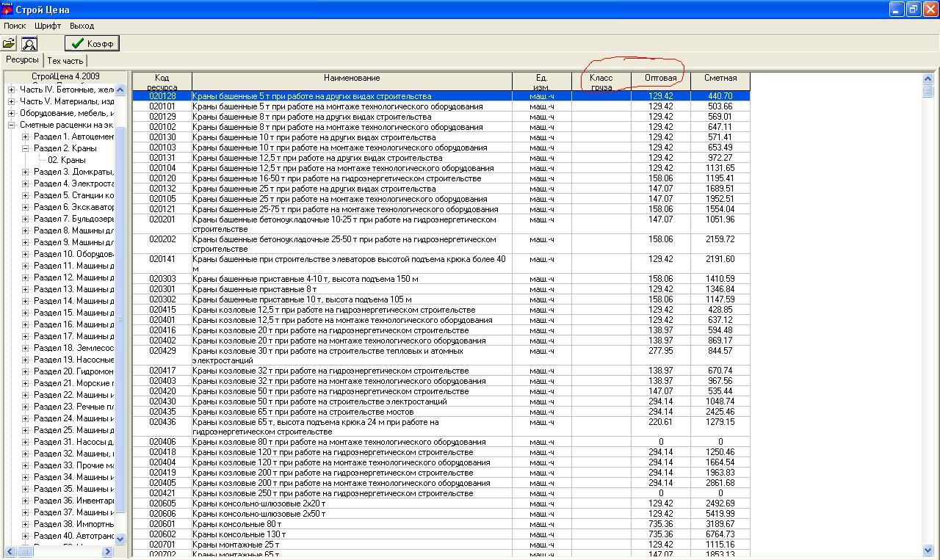This screenshot has width=940, height=560.
Task: Switch to the Тех часть tab
Action: [x=65, y=61]
